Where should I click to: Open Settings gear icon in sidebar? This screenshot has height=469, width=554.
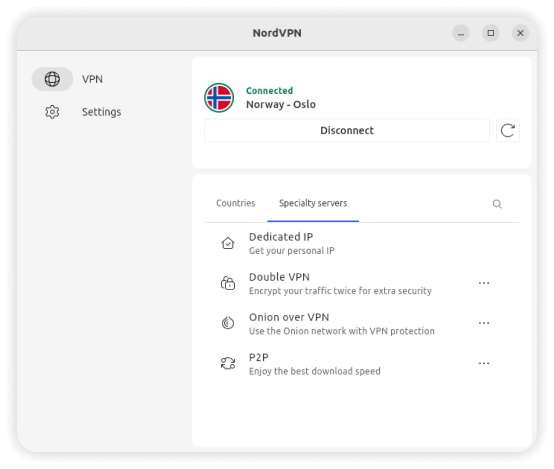[x=52, y=112]
